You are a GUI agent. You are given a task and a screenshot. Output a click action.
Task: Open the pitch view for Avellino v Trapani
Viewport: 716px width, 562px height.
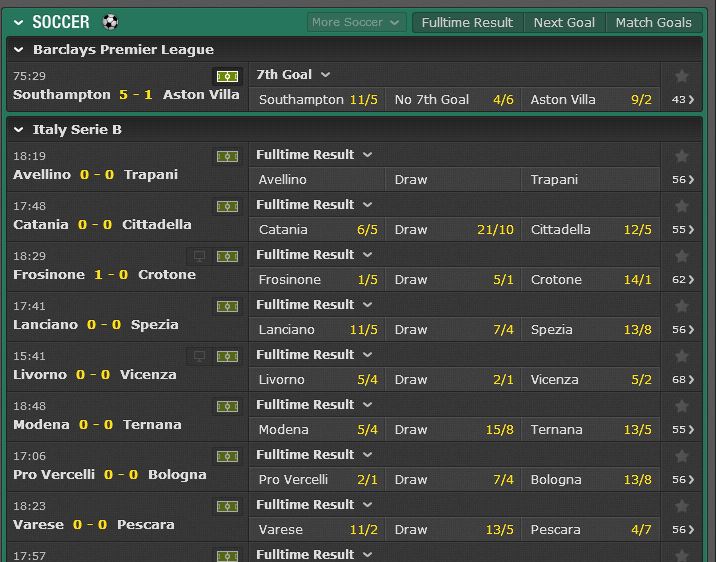point(227,157)
